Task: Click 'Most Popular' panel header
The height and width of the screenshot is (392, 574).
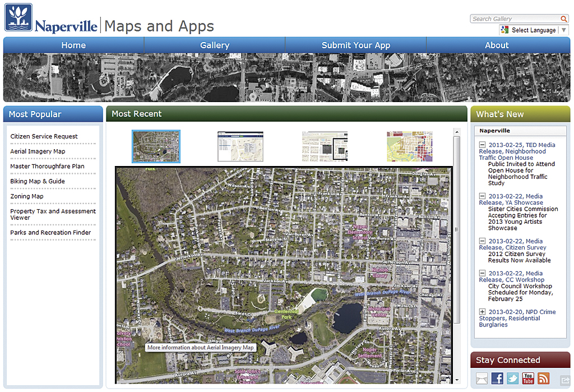Action: point(53,114)
